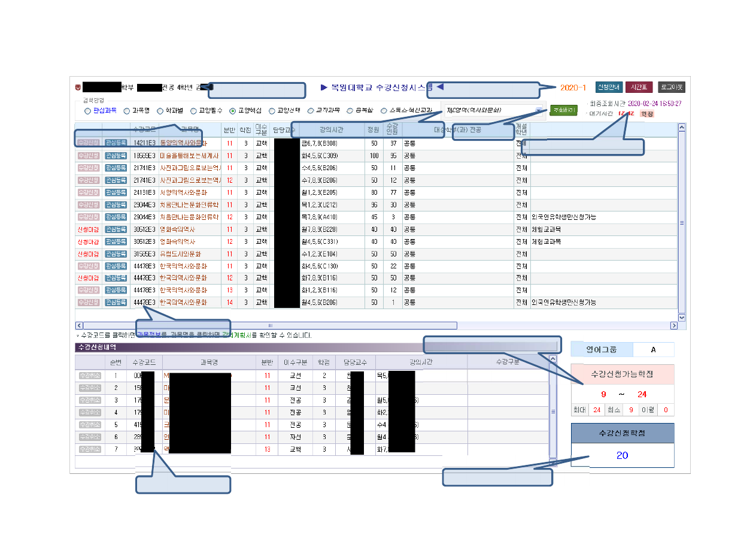Screen dimensions: 756x535
Task: Select the 관심과목 radio button
Action: coord(87,111)
